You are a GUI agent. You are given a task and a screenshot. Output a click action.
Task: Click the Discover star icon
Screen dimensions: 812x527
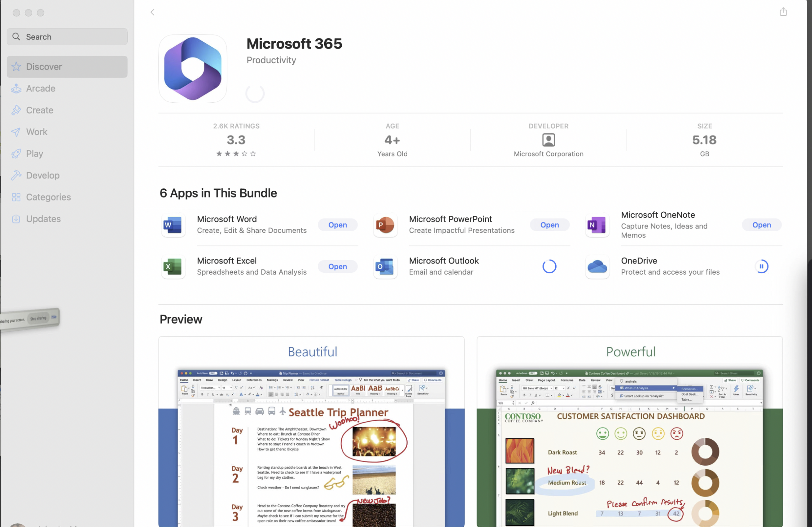tap(16, 67)
